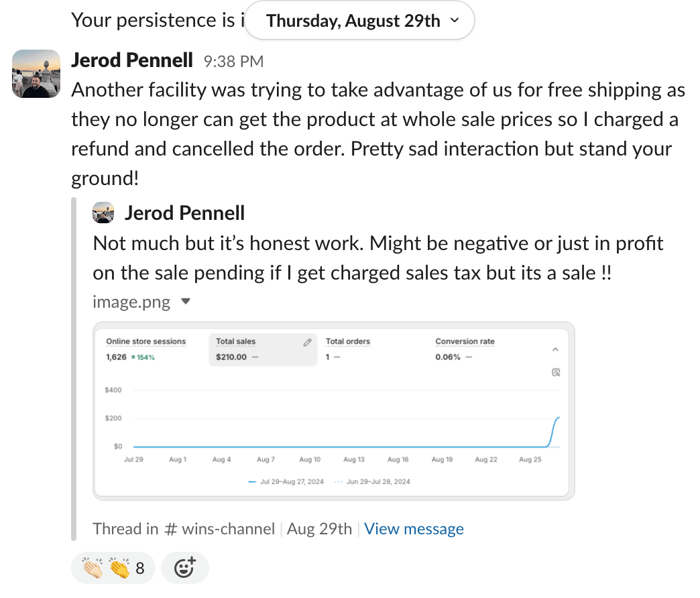The image size is (700, 598).
Task: Click the pencil edit icon on Total sales
Action: pyautogui.click(x=307, y=342)
